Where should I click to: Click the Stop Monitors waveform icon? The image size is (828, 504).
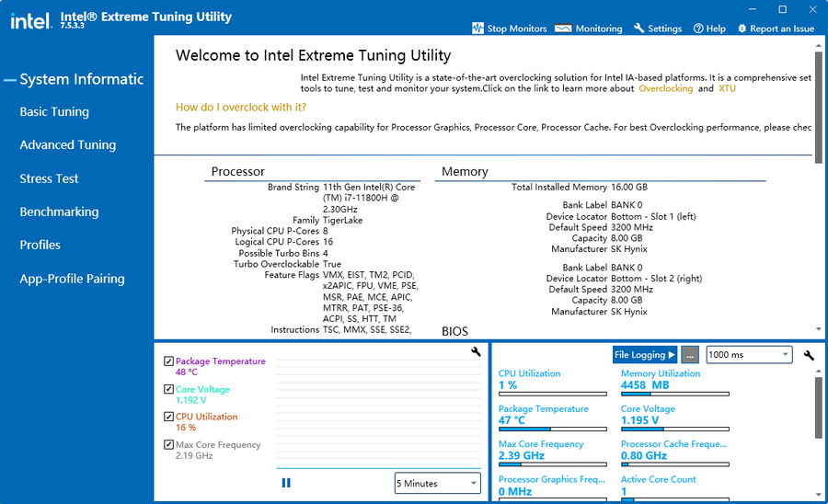pyautogui.click(x=477, y=29)
